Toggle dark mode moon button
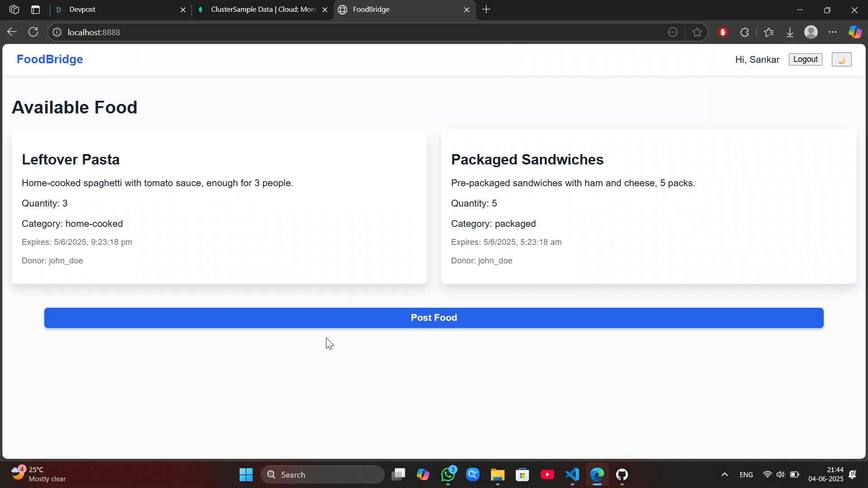Screen dimensions: 868x488 pyautogui.click(x=841, y=60)
